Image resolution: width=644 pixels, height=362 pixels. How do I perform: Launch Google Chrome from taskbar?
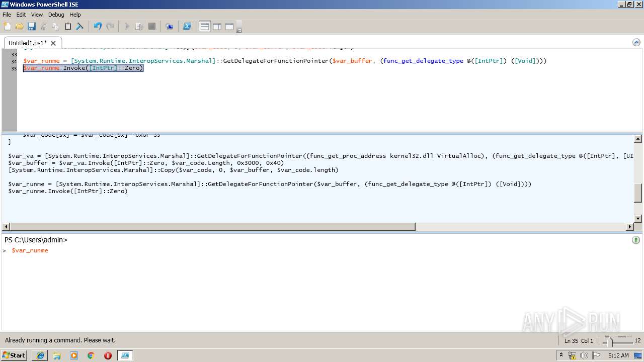(x=91, y=355)
